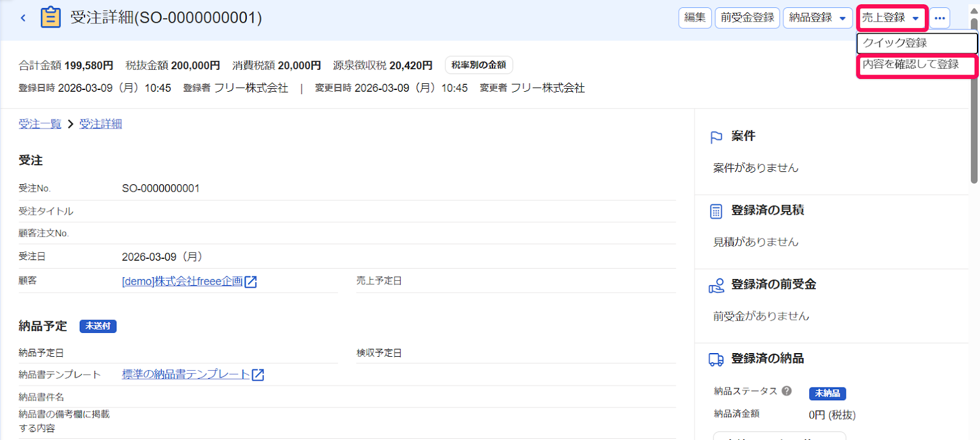The height and width of the screenshot is (440, 980).
Task: Open the three-dots more options button
Action: (940, 18)
